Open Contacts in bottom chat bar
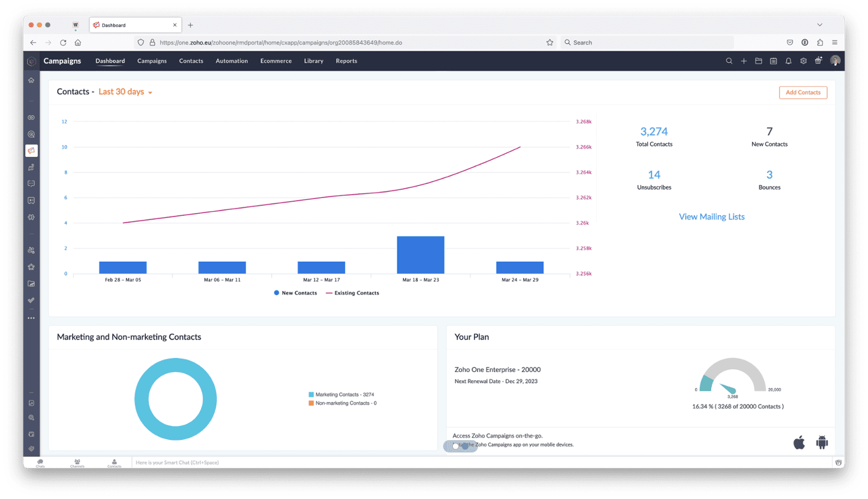 114,463
